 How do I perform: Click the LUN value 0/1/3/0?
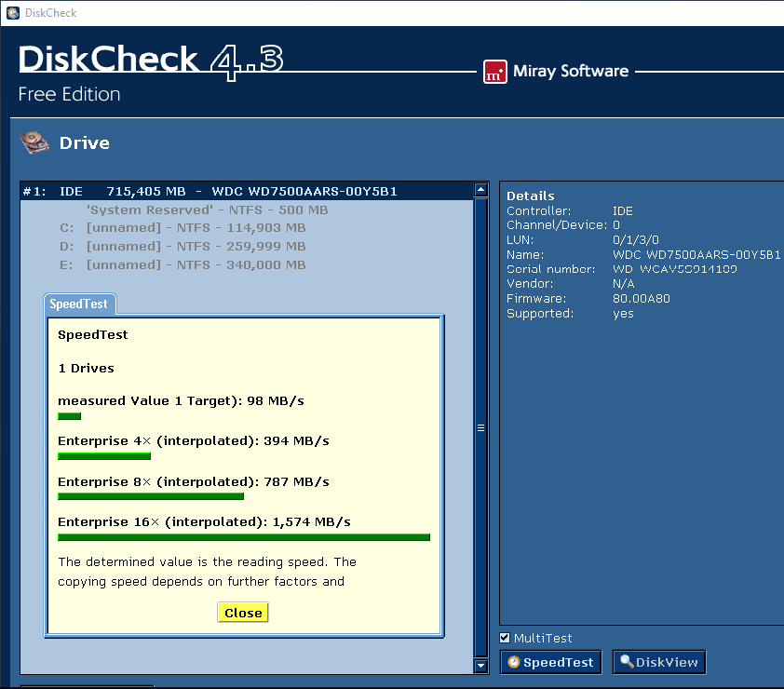(636, 240)
